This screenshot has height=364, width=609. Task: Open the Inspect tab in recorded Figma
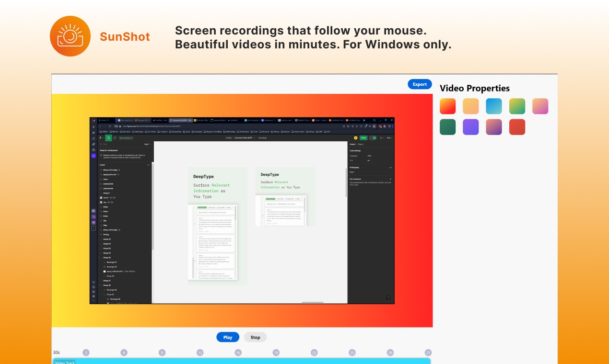[x=352, y=144]
